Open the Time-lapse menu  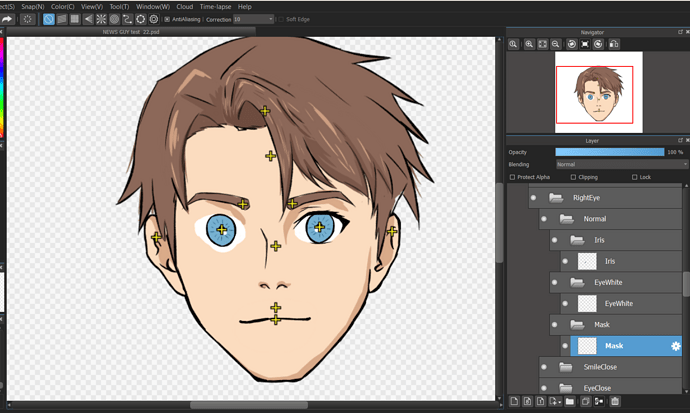[x=215, y=7]
